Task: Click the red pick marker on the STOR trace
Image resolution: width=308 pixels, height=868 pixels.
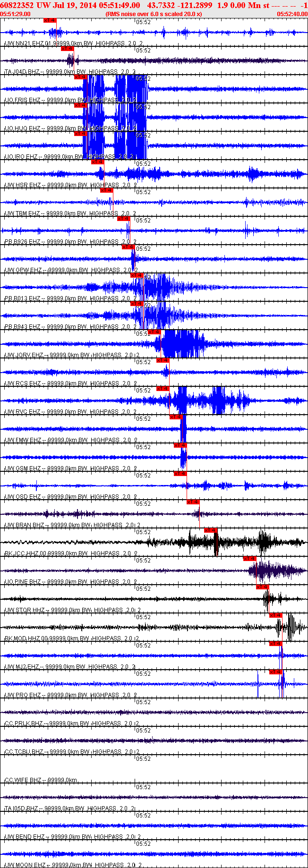Action: coord(262,587)
